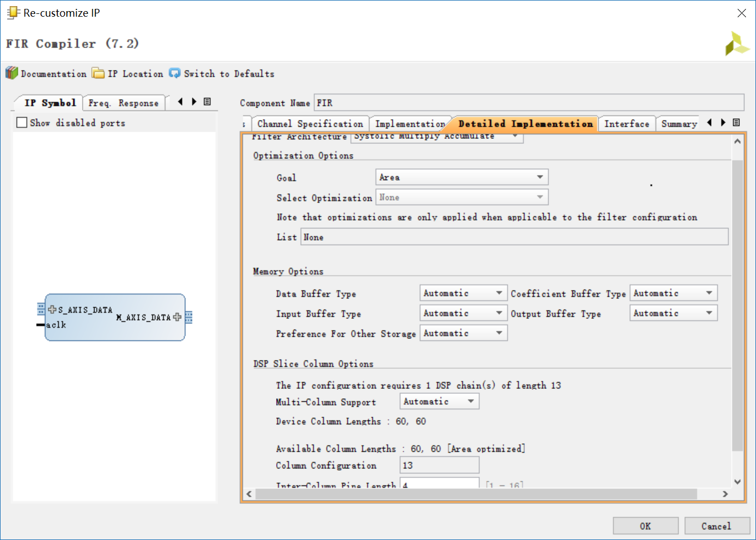Open the Multi-Column Support dropdown
Viewport: 756px width, 540px height.
(439, 402)
